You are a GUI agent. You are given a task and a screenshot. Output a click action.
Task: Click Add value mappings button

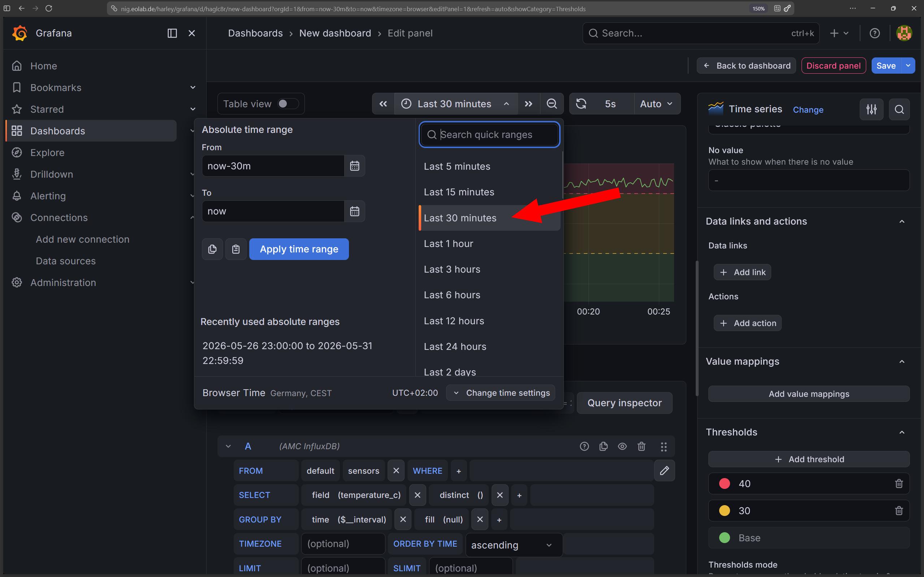coord(809,394)
